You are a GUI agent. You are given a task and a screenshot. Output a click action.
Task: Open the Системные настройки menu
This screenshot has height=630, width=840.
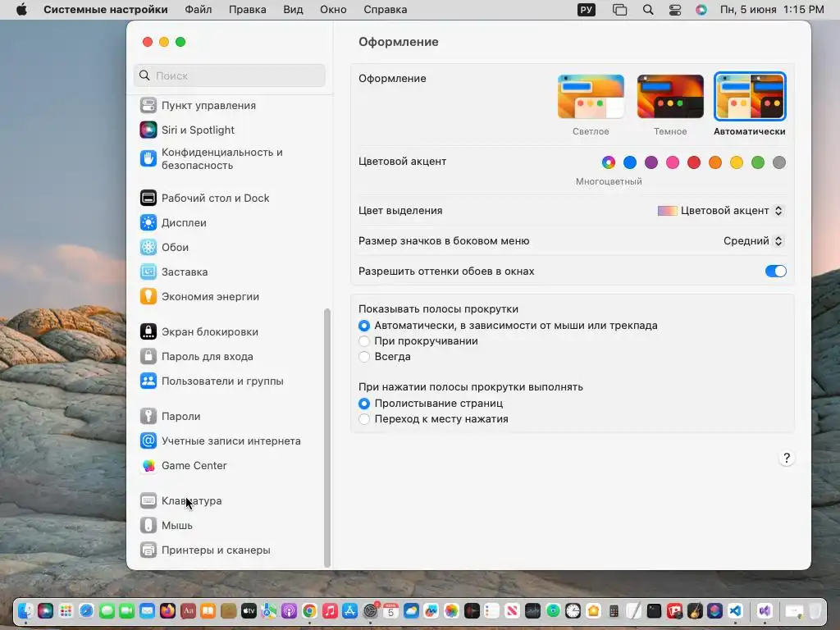pyautogui.click(x=106, y=10)
